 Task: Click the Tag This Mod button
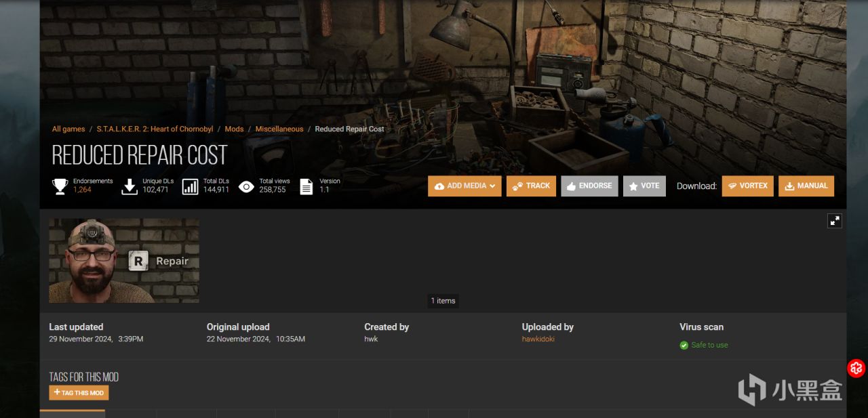[79, 393]
